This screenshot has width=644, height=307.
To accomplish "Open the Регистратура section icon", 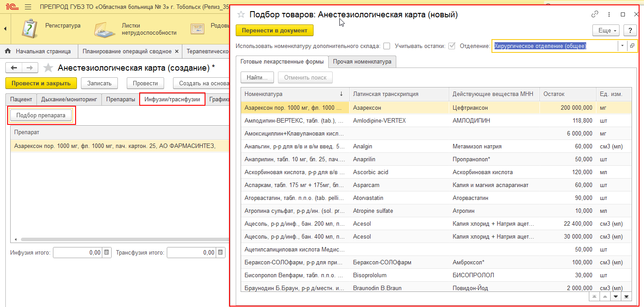I will pos(29,29).
